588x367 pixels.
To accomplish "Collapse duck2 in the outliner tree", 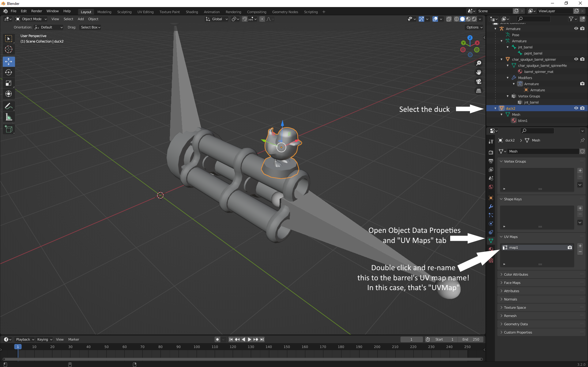I will (496, 108).
